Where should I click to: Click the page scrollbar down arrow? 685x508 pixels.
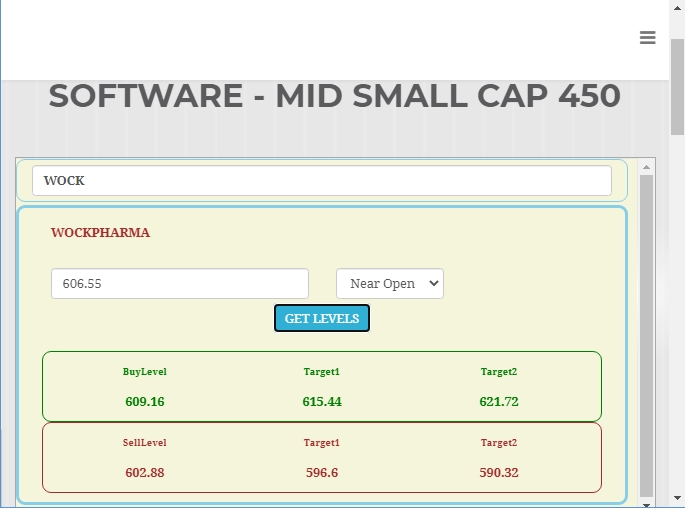tap(677, 499)
